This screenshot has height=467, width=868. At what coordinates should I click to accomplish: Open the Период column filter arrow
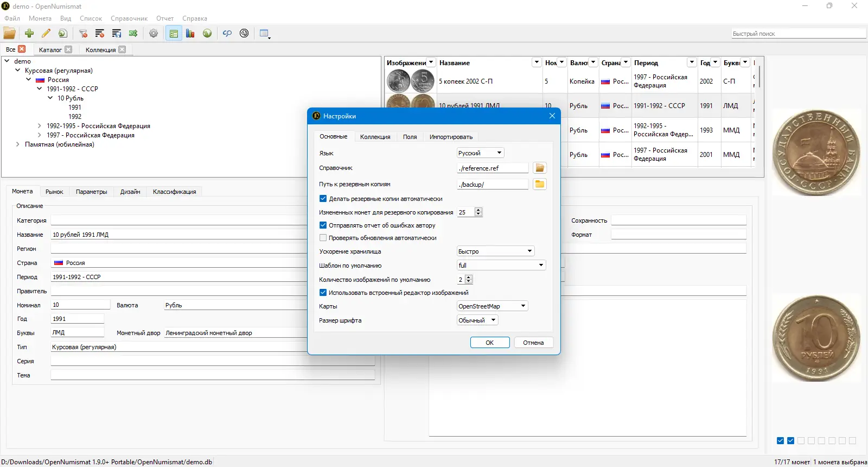coord(692,62)
